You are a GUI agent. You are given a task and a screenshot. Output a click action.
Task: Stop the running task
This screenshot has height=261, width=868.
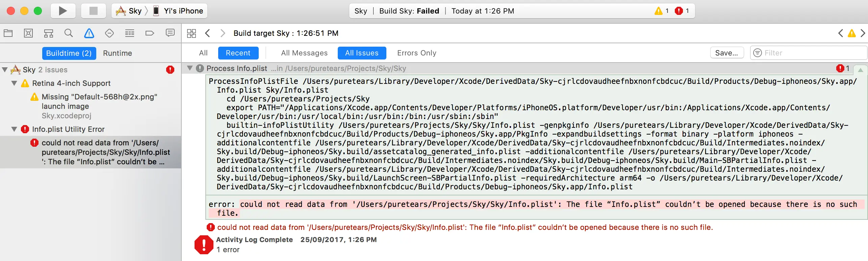(x=93, y=11)
